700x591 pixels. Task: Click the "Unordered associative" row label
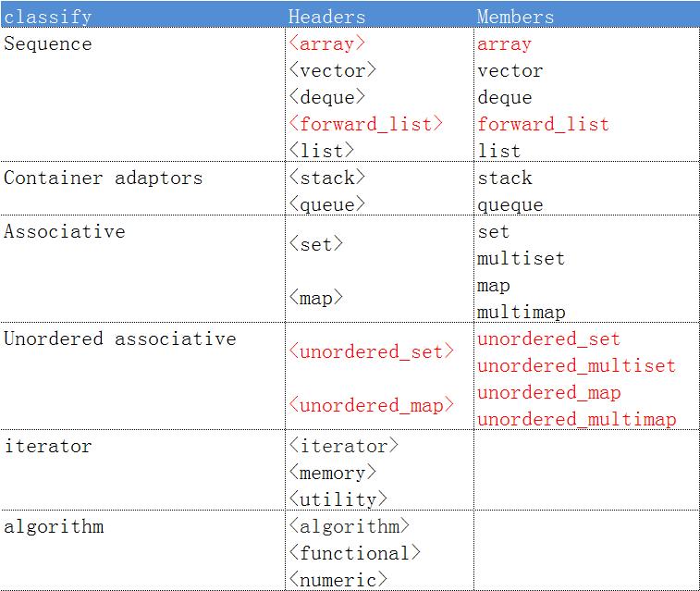(x=119, y=339)
